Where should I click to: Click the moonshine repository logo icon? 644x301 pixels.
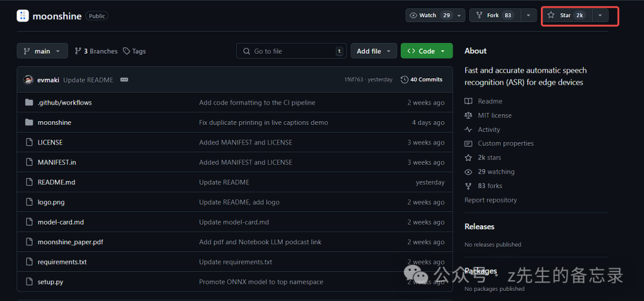tap(23, 16)
